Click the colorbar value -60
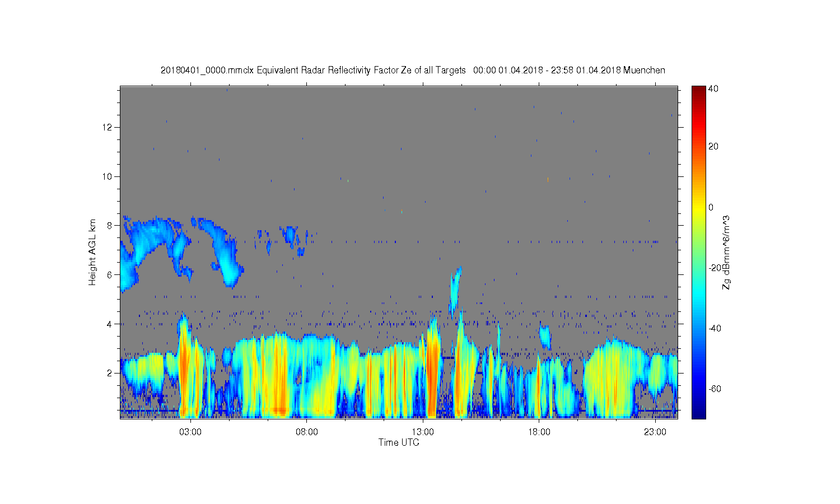 [x=715, y=389]
